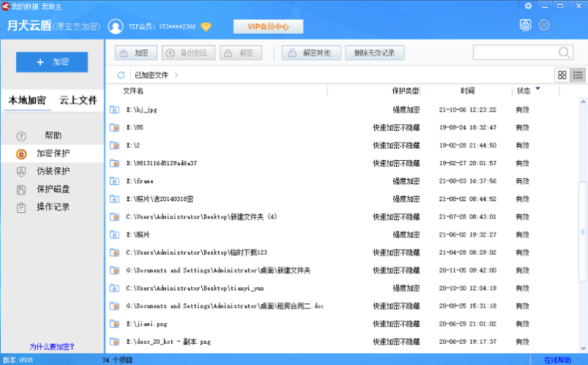Switch to 云上文件 tab
Screen dimensions: 588x365
tap(78, 100)
